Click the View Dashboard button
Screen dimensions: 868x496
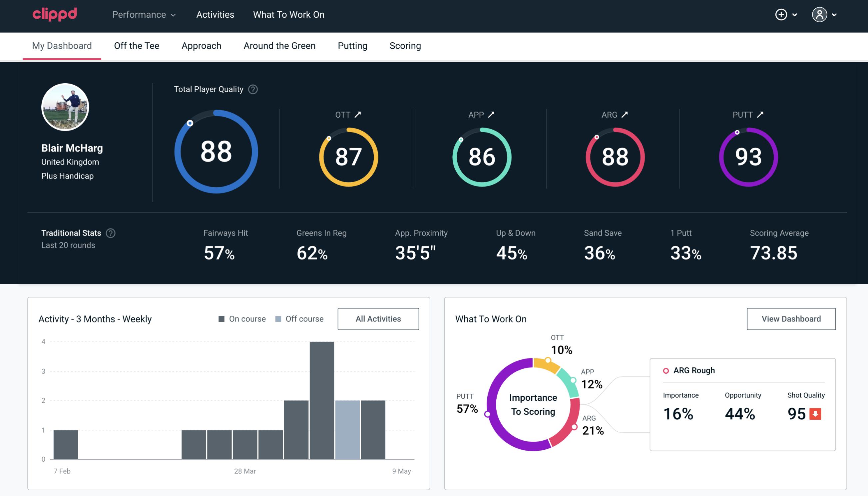tap(792, 318)
